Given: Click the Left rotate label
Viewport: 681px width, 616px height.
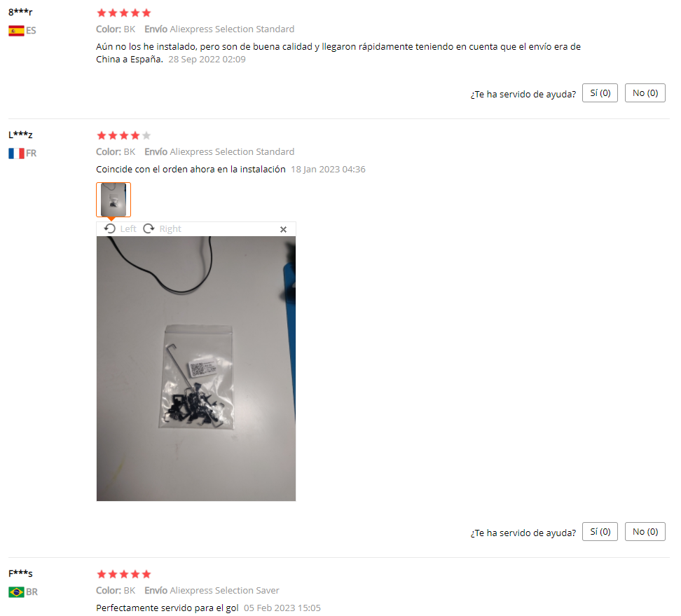Looking at the screenshot, I should pyautogui.click(x=128, y=229).
